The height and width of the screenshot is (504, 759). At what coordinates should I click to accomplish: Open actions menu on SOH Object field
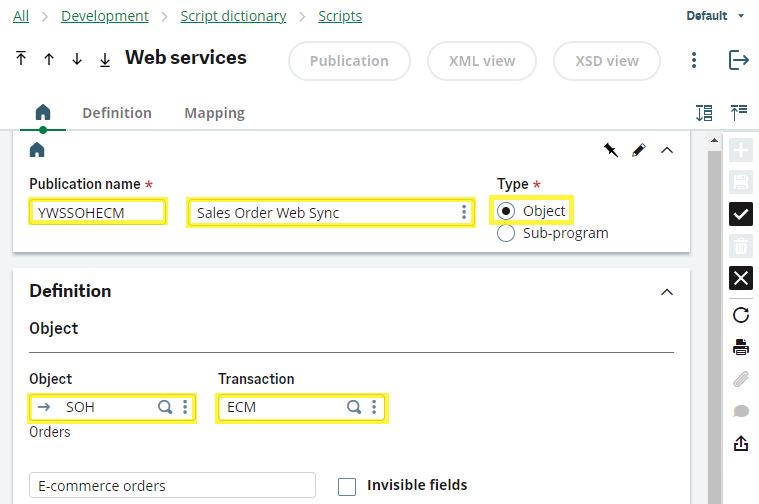click(185, 407)
